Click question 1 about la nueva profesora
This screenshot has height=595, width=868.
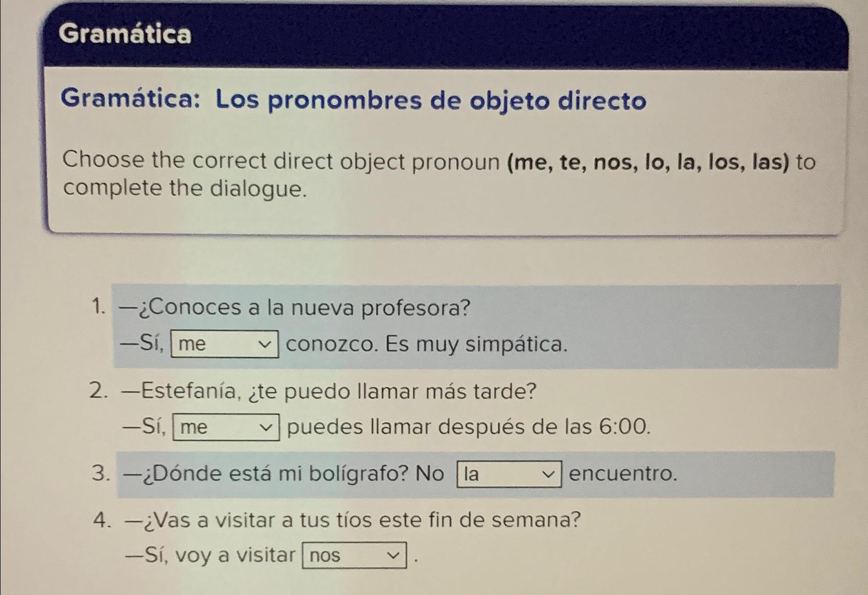(296, 307)
